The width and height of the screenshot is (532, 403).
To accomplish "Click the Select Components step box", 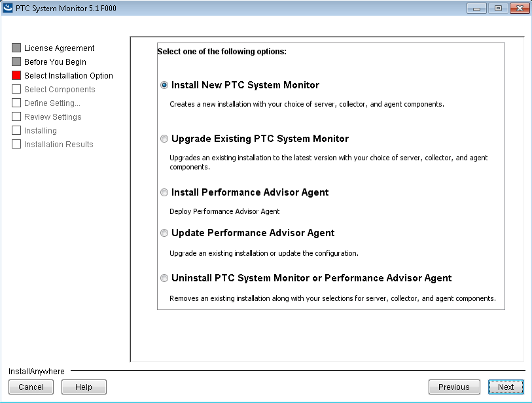I will (x=16, y=89).
